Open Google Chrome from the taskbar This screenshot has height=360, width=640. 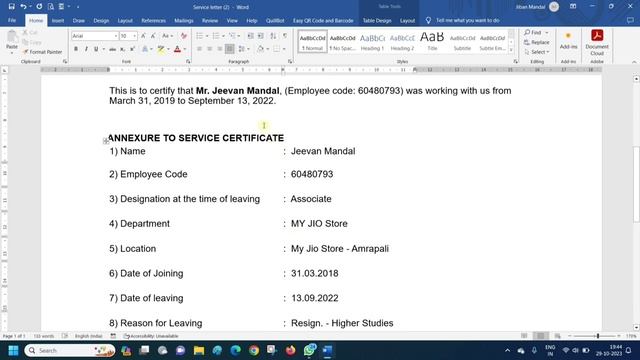point(254,351)
